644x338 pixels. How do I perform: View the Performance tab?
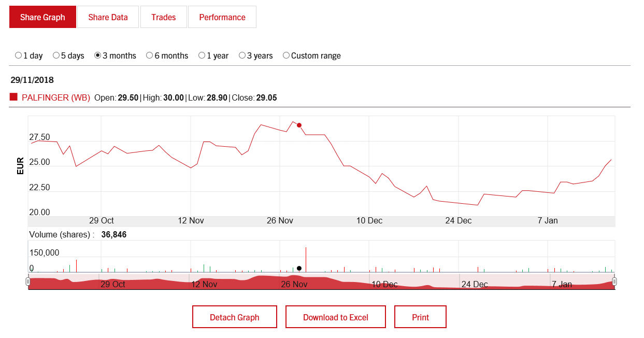[x=222, y=17]
